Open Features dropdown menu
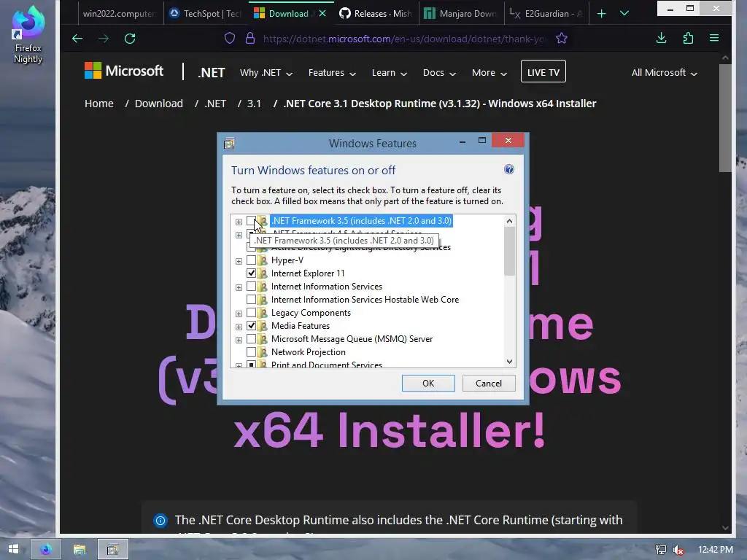Viewport: 747px width, 560px height. [332, 73]
